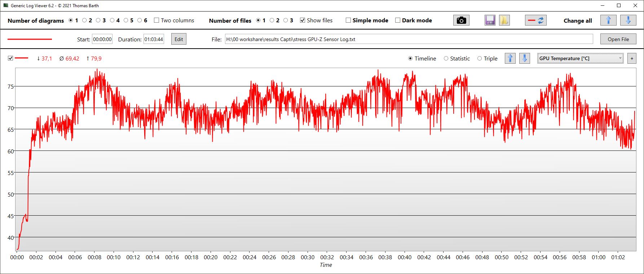Click the File path input field
Screen dimensions: 644x274
409,39
